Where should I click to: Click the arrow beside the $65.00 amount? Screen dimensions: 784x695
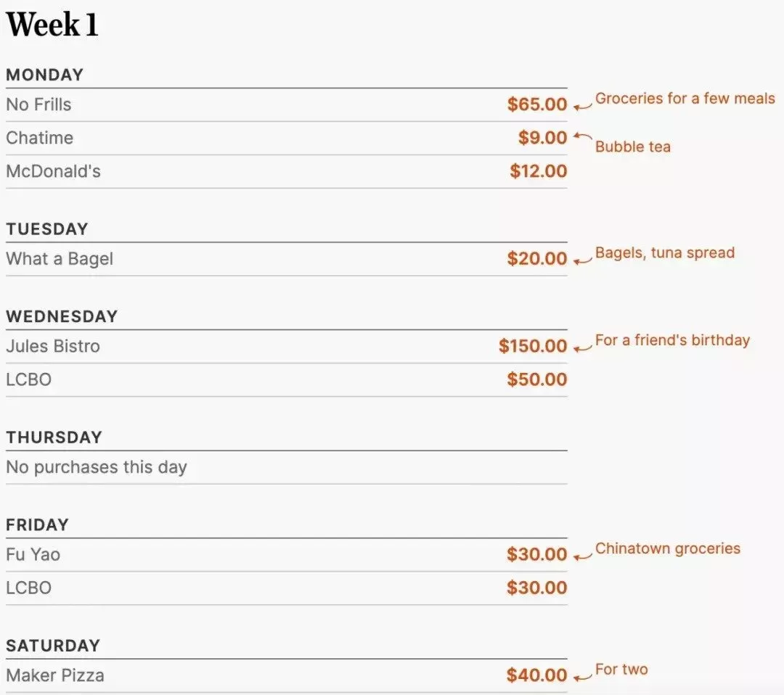(582, 107)
